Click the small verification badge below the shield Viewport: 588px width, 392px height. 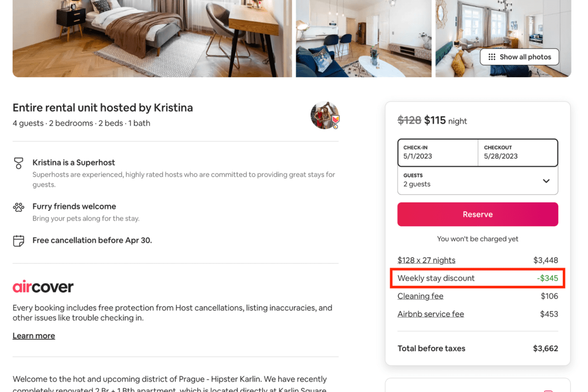pos(335,126)
